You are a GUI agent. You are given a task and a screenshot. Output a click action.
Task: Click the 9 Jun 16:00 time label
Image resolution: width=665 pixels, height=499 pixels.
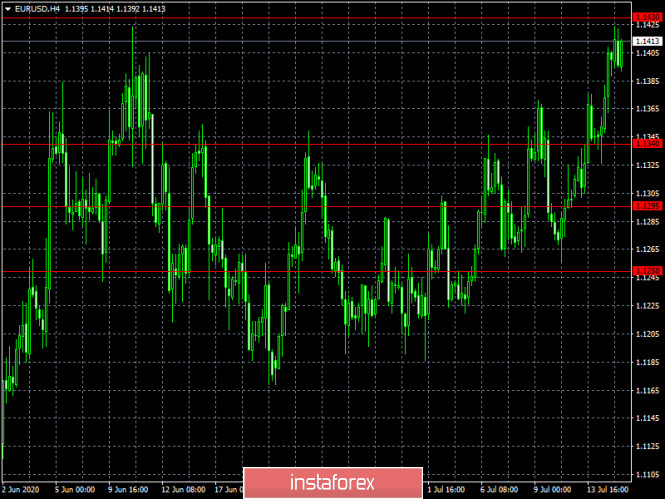click(x=128, y=491)
